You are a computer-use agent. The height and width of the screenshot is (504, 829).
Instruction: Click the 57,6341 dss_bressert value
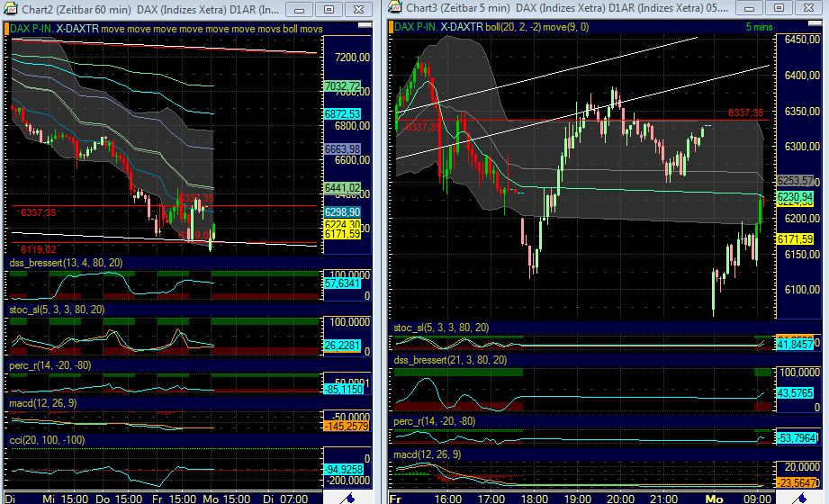click(342, 283)
